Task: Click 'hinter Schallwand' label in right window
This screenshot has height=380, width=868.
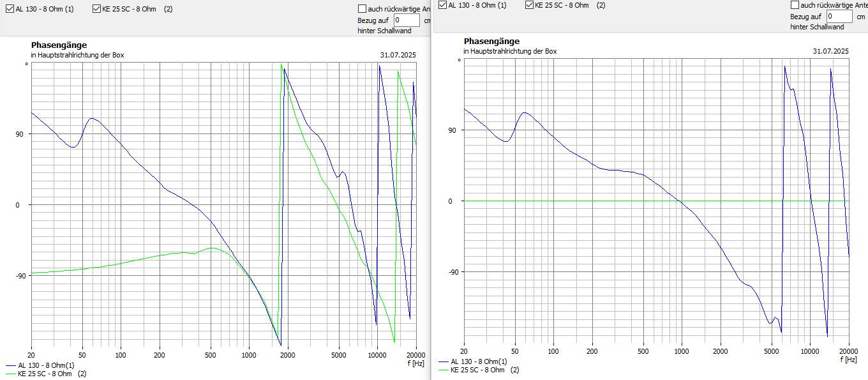Action: (x=817, y=27)
